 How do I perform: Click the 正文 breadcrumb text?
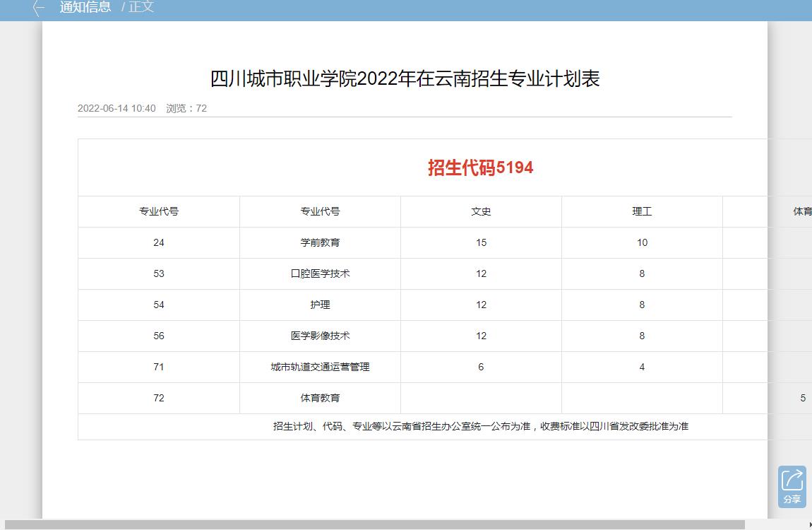click(x=141, y=7)
